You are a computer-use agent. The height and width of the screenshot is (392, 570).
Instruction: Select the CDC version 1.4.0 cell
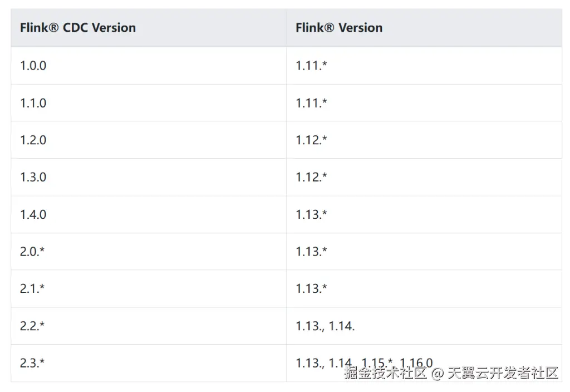pos(33,214)
